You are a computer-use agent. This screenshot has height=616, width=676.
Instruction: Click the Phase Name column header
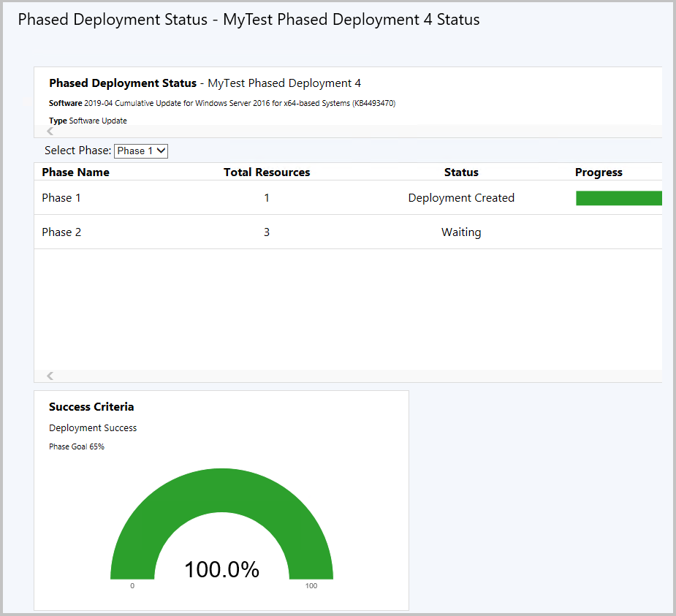click(x=75, y=172)
